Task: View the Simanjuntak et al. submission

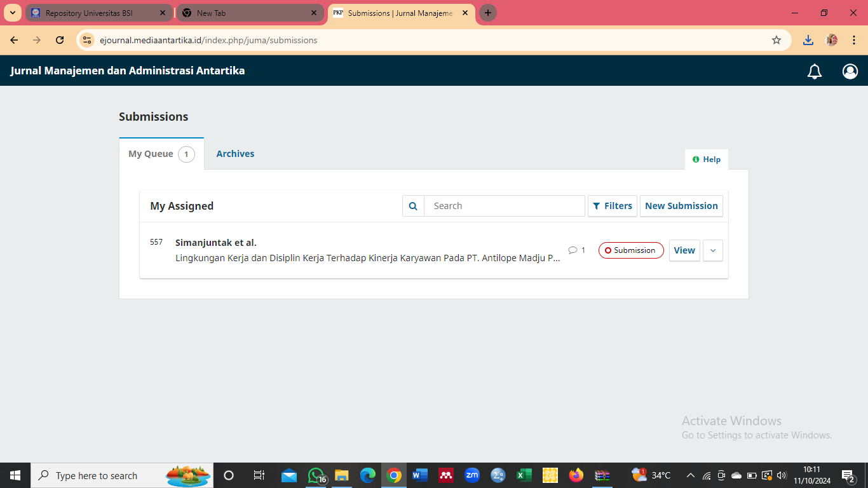Action: pyautogui.click(x=684, y=250)
